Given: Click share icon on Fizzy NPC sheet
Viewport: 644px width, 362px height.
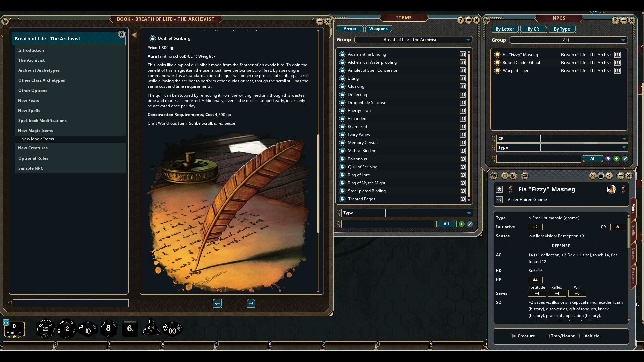Looking at the screenshot, I should (609, 176).
